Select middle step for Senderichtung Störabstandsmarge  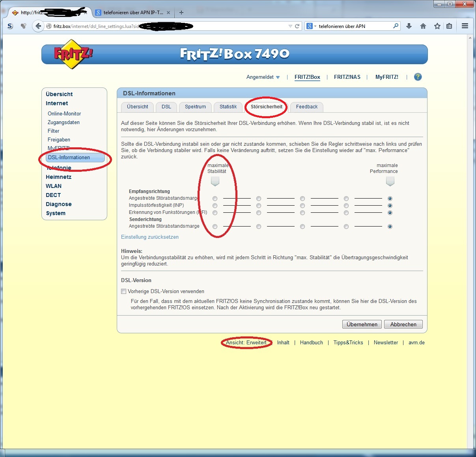pos(302,227)
